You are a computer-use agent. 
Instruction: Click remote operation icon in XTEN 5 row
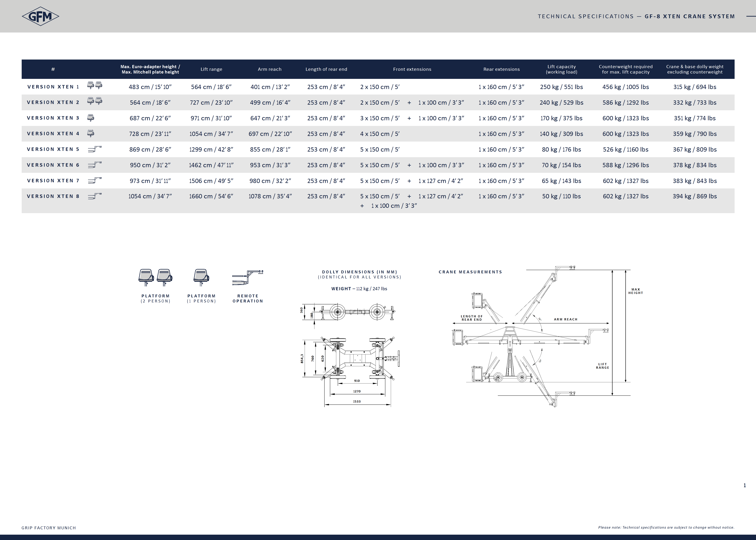95,149
